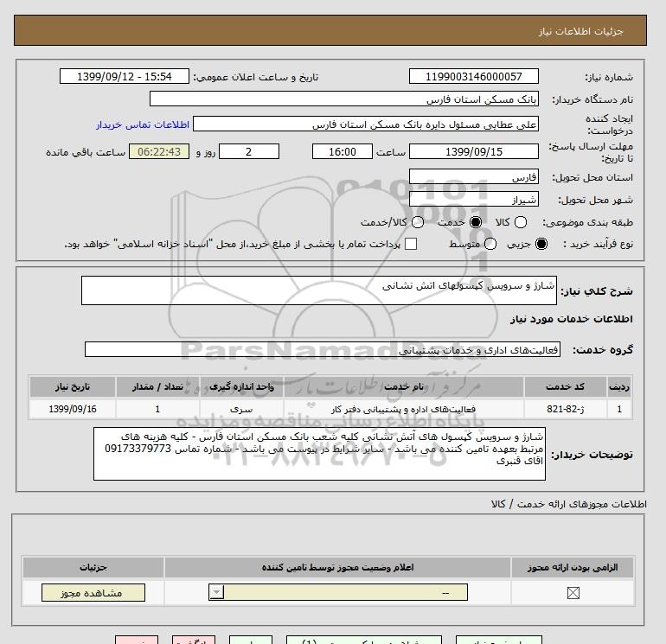666x644 pixels.
Task: Click the need date cell 1399/09/16
Action: pyautogui.click(x=73, y=409)
